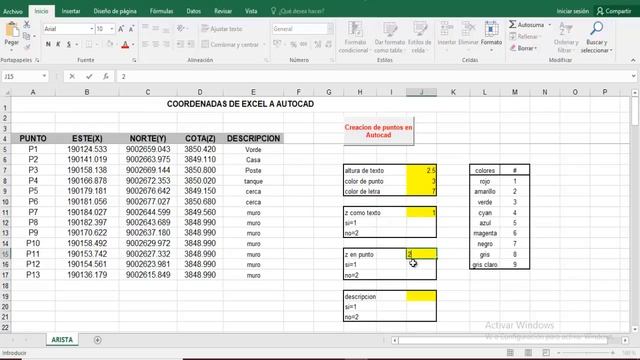Cancel entry with formula bar X icon
Image resolution: width=640 pixels, height=360 pixels.
click(72, 76)
